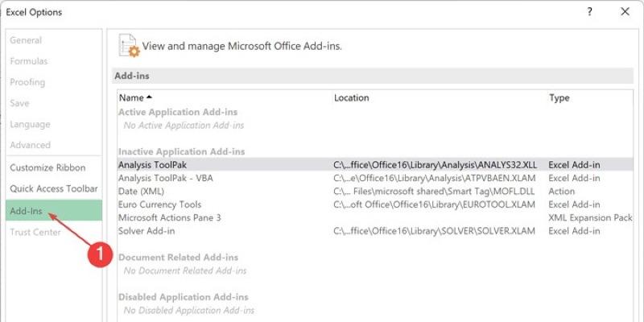Open Quick Access Toolbar settings
The width and height of the screenshot is (644, 322).
pos(54,188)
